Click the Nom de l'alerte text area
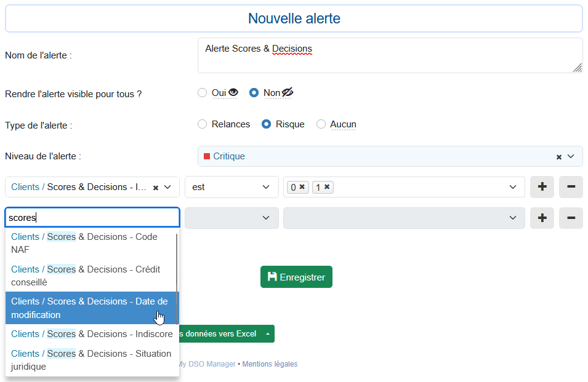 point(390,55)
